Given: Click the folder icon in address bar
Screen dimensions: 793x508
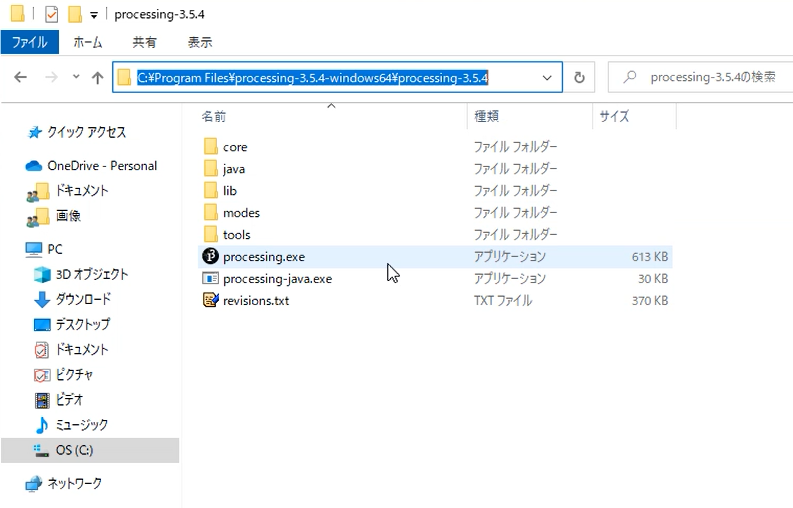Looking at the screenshot, I should (124, 77).
